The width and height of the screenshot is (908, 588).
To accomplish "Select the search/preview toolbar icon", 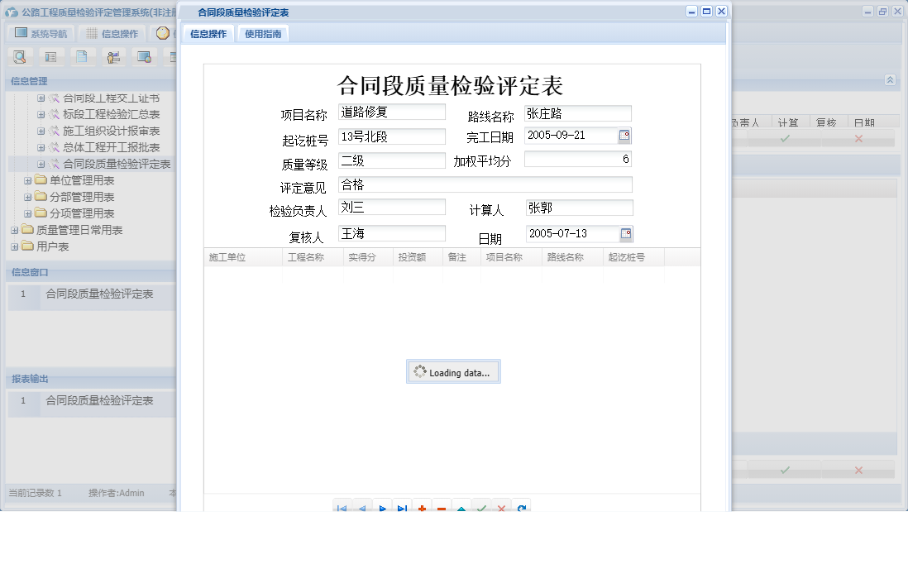I will (x=19, y=57).
